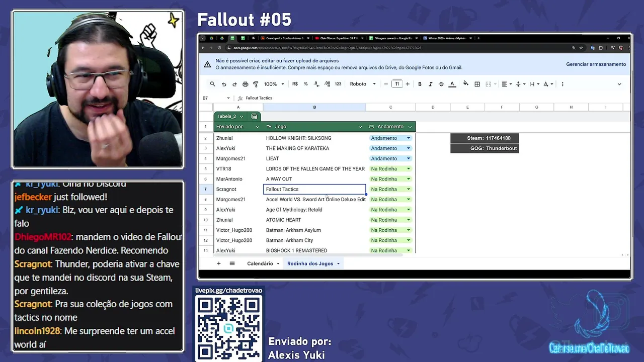Undo the last spreadsheet action
This screenshot has width=644, height=362.
point(224,84)
